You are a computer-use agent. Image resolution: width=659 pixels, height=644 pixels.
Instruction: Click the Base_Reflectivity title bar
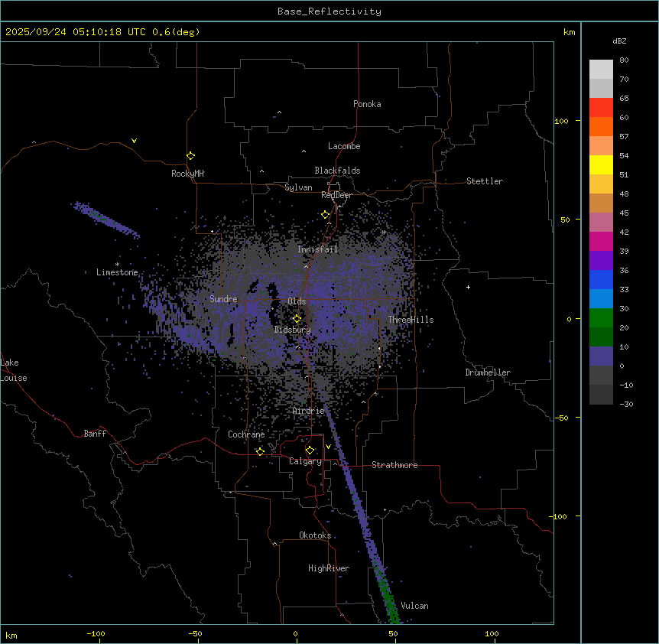[329, 11]
